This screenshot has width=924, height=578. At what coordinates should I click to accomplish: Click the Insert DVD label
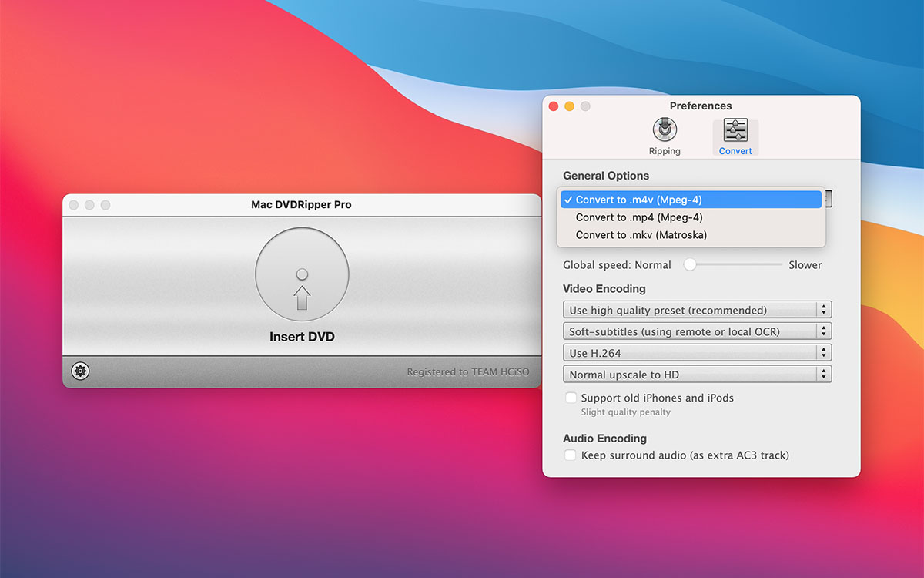coord(302,337)
